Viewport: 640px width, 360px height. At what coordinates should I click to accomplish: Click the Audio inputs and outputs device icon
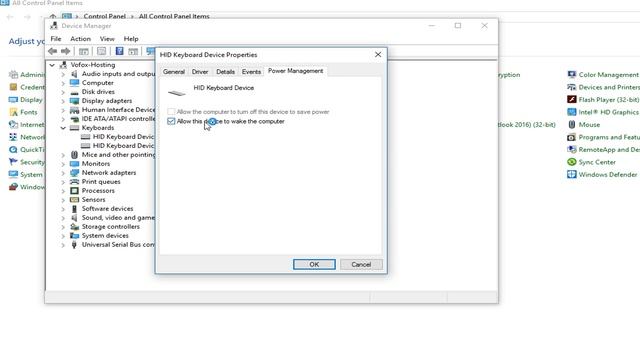pyautogui.click(x=74, y=74)
